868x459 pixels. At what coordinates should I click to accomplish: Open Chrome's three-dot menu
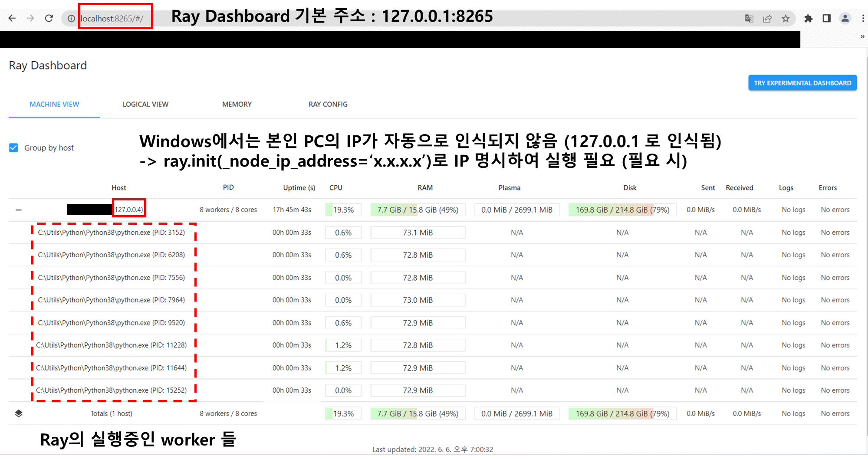click(x=863, y=18)
